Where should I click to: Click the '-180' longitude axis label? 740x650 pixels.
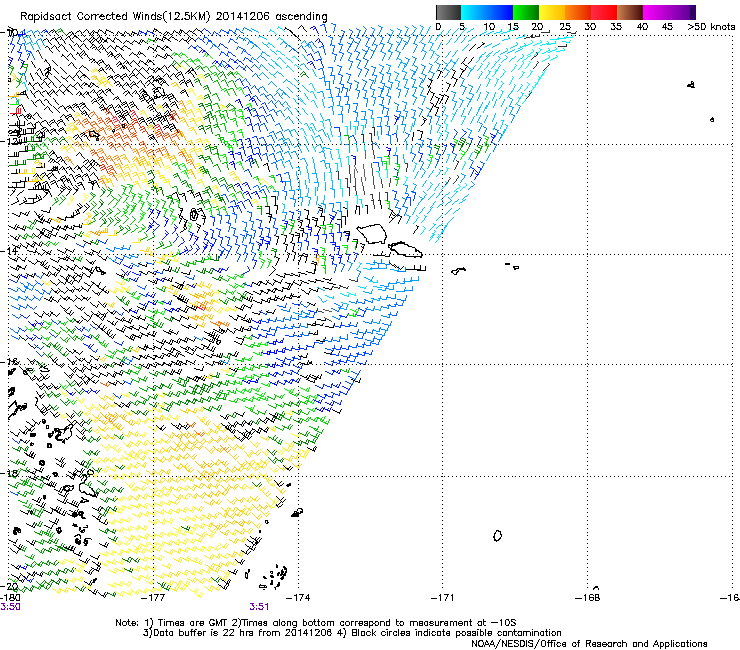click(9, 598)
